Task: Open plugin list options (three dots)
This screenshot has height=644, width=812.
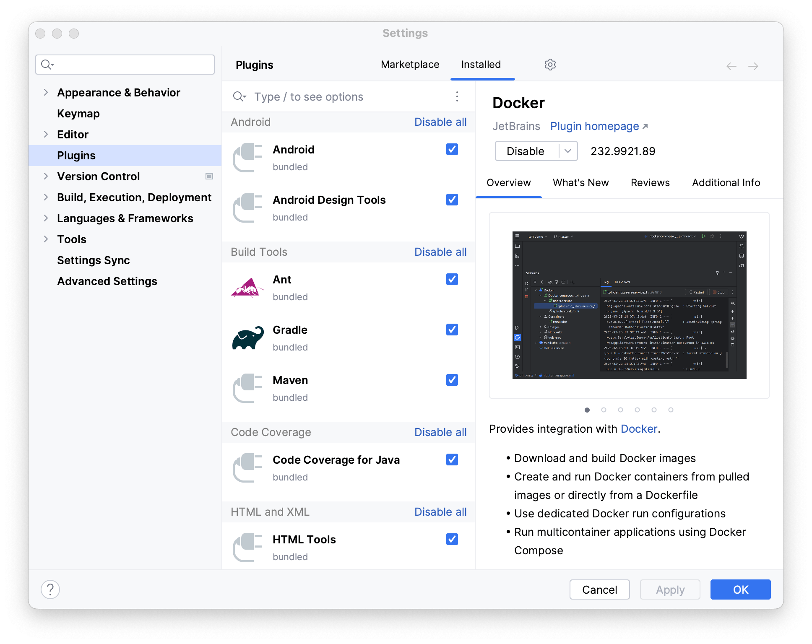Action: tap(457, 97)
